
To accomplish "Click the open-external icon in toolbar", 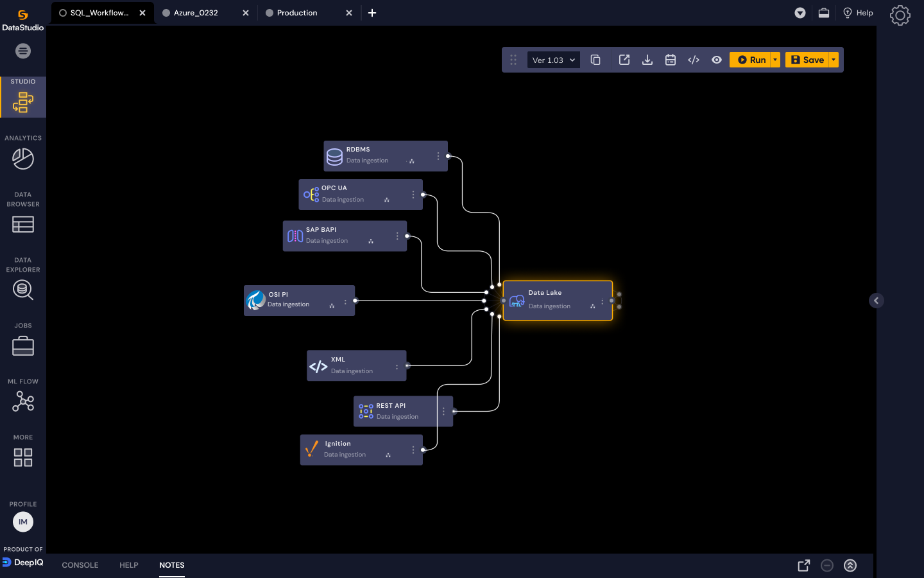I will coord(624,60).
